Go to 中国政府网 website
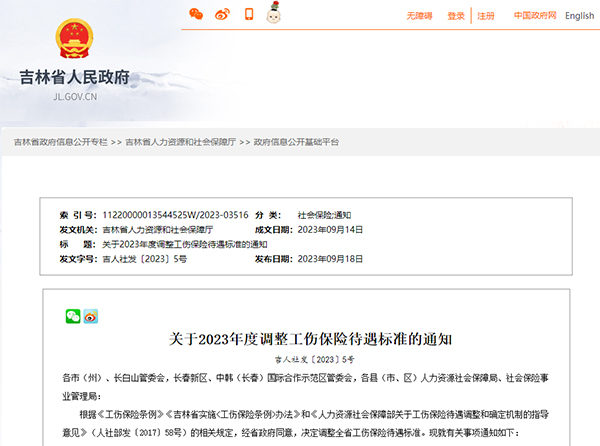 click(535, 16)
